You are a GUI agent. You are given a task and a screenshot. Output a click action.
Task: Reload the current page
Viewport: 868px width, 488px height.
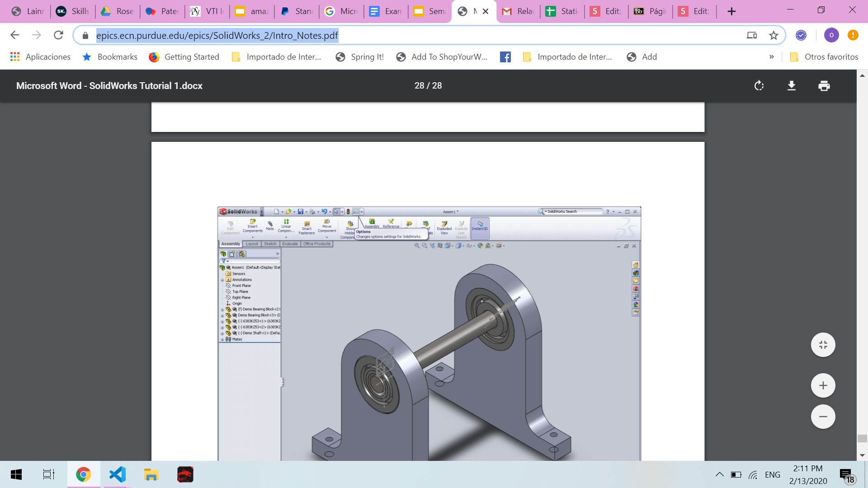point(58,35)
